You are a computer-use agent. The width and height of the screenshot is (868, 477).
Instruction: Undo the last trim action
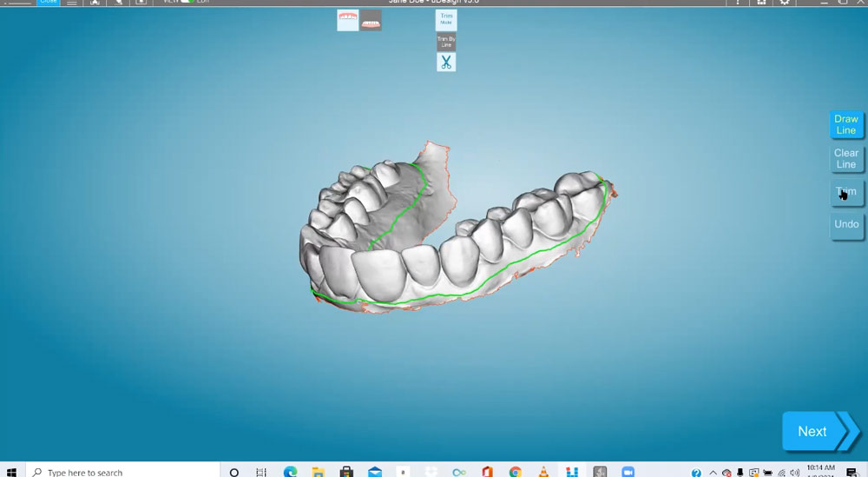click(x=845, y=224)
